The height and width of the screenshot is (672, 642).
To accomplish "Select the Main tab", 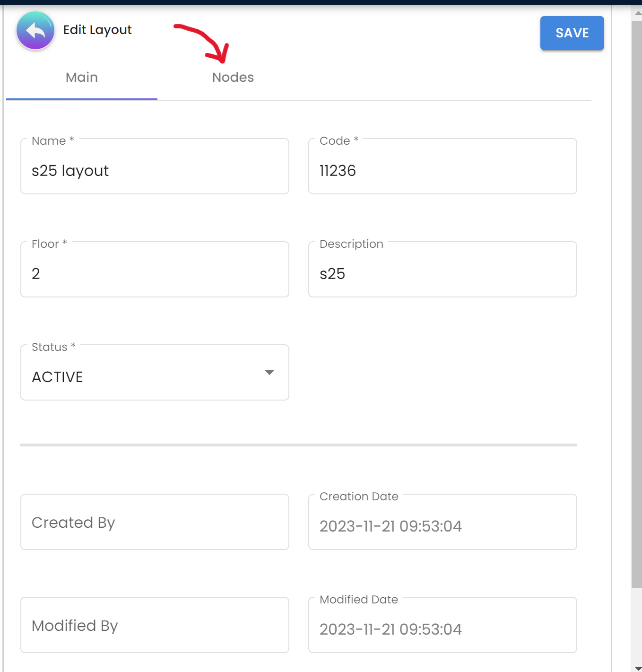I will coord(82,78).
